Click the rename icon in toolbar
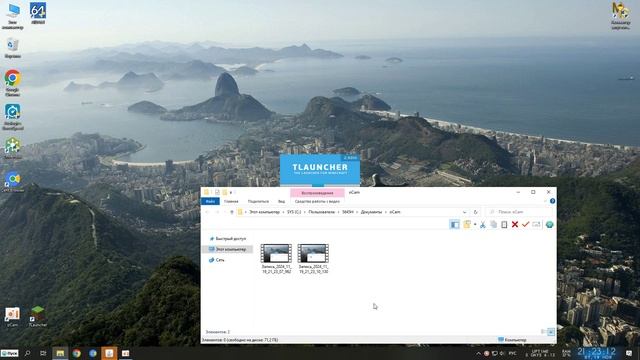The image size is (640, 360). [x=536, y=224]
